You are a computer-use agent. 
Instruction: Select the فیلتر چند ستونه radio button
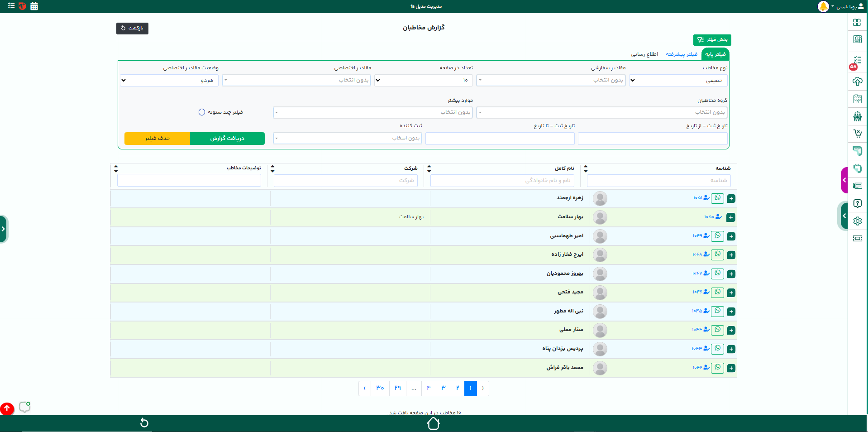click(202, 112)
